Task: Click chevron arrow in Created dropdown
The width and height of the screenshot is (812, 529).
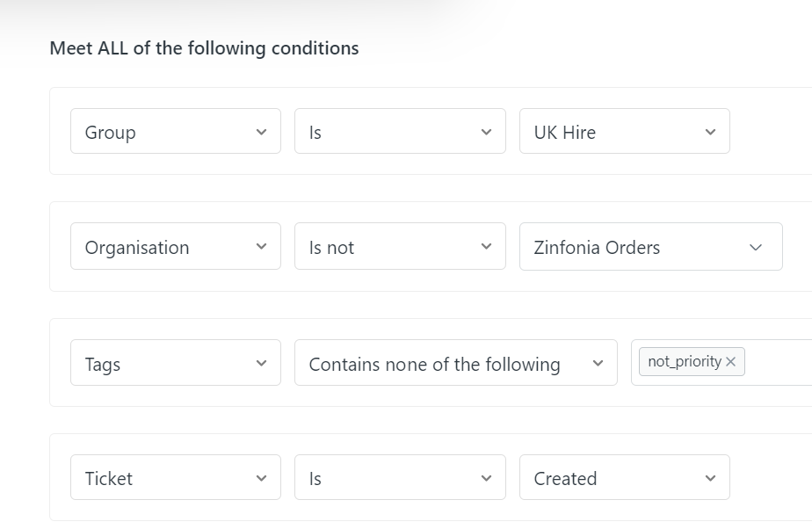Action: tap(710, 478)
